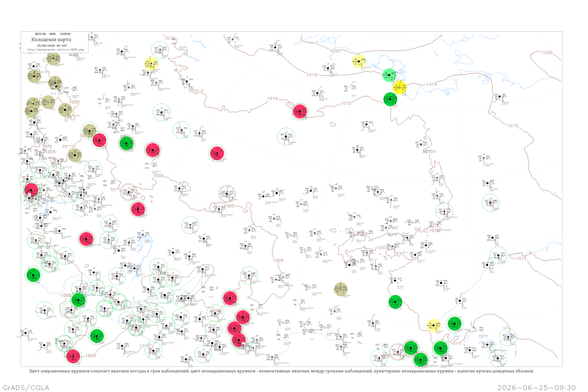
Task: Click the dark green station circle at Кюсюр
Action: tap(390, 99)
